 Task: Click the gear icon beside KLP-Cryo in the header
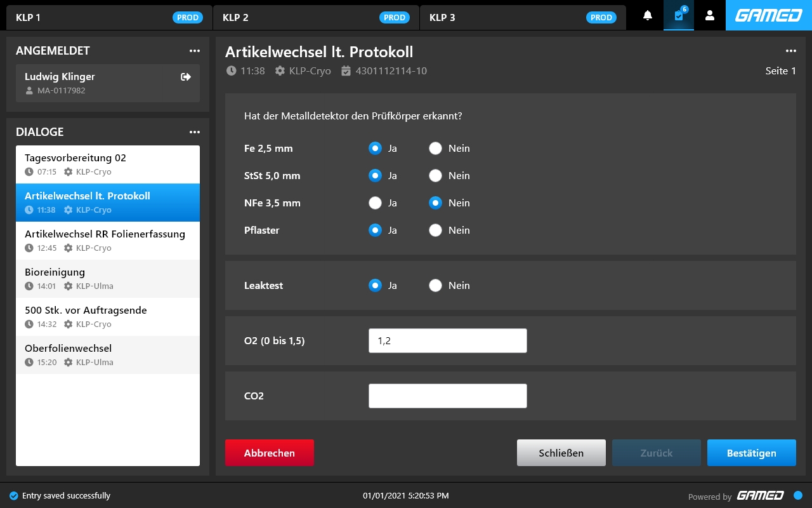(x=280, y=71)
